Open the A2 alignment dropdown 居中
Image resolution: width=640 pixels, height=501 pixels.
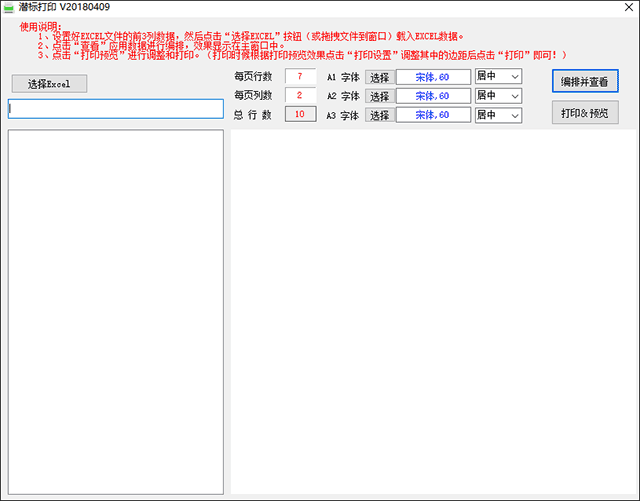498,96
